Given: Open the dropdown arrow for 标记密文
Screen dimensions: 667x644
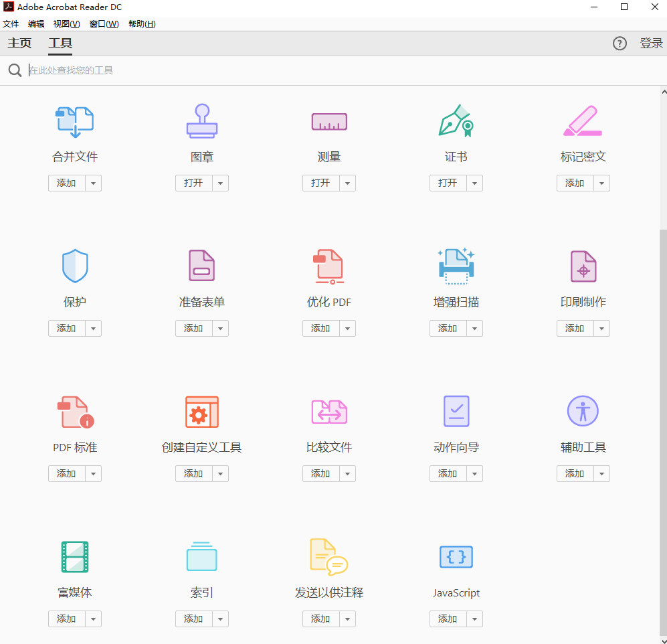Looking at the screenshot, I should [x=601, y=183].
